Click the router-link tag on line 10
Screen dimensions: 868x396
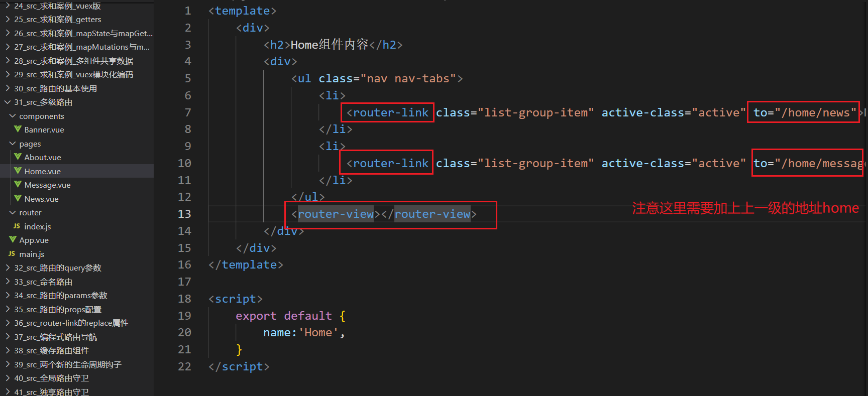coord(387,163)
